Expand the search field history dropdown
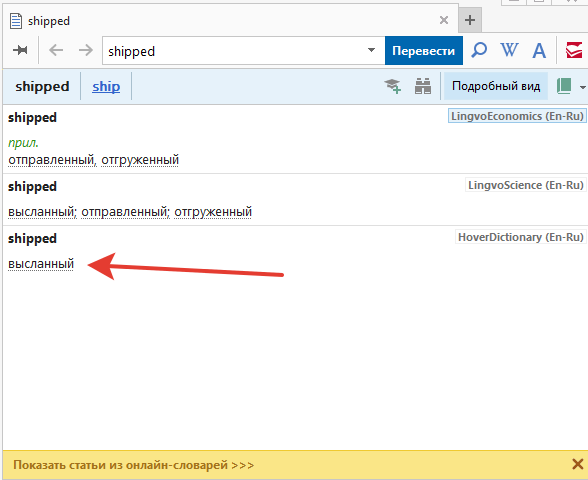The height and width of the screenshot is (480, 588). [x=371, y=50]
